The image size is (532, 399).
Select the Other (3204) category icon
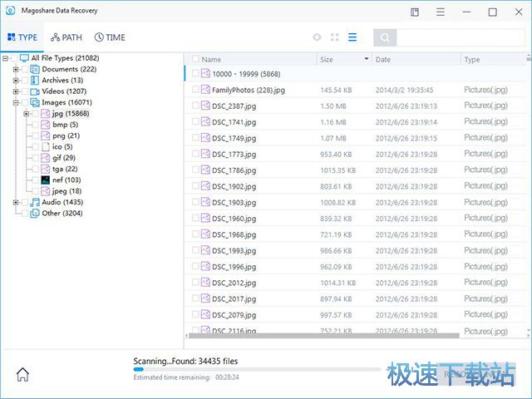pos(35,214)
